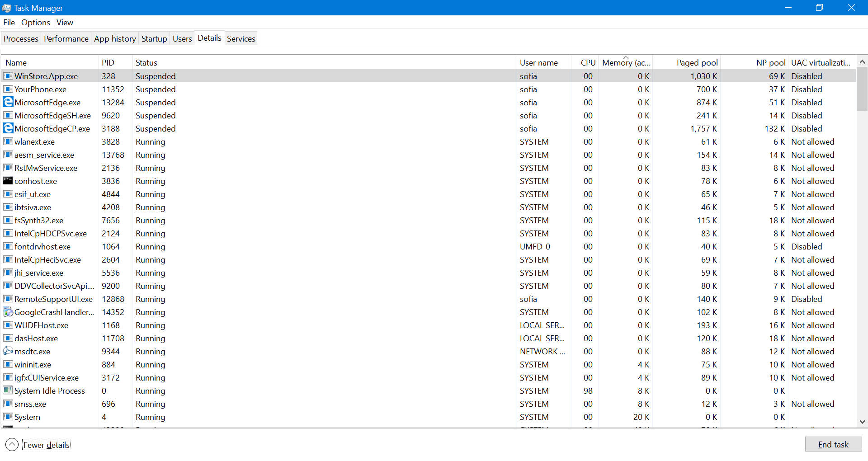Click the scrollbar up arrow

[x=862, y=62]
